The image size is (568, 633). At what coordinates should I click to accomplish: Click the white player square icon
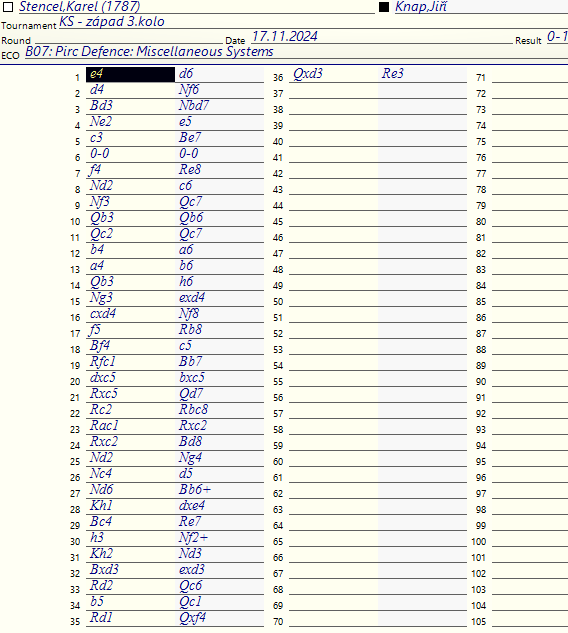[x=8, y=7]
